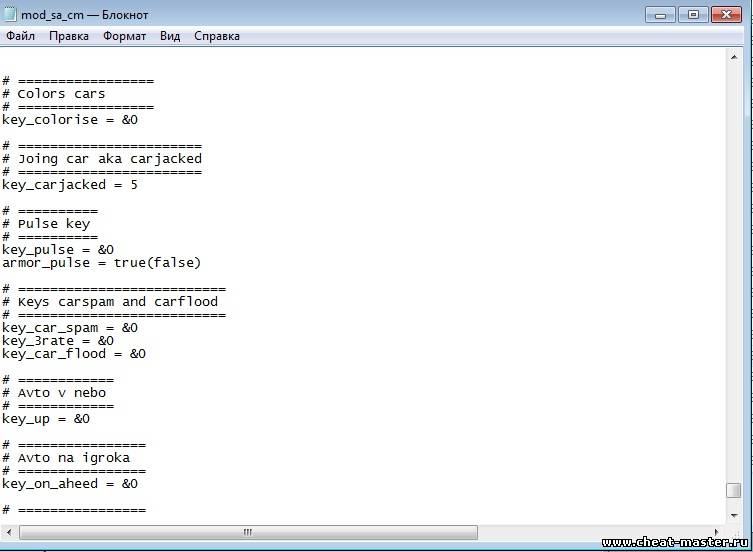Image resolution: width=753 pixels, height=552 pixels.
Task: Open the Вид menu
Action: click(x=170, y=36)
